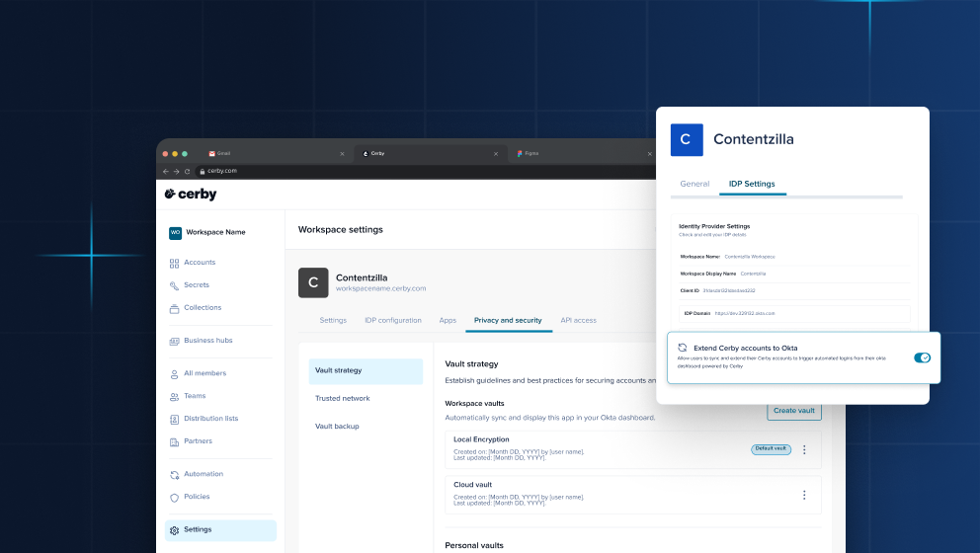The height and width of the screenshot is (553, 980).
Task: Select the Privacy and security tab
Action: (508, 320)
